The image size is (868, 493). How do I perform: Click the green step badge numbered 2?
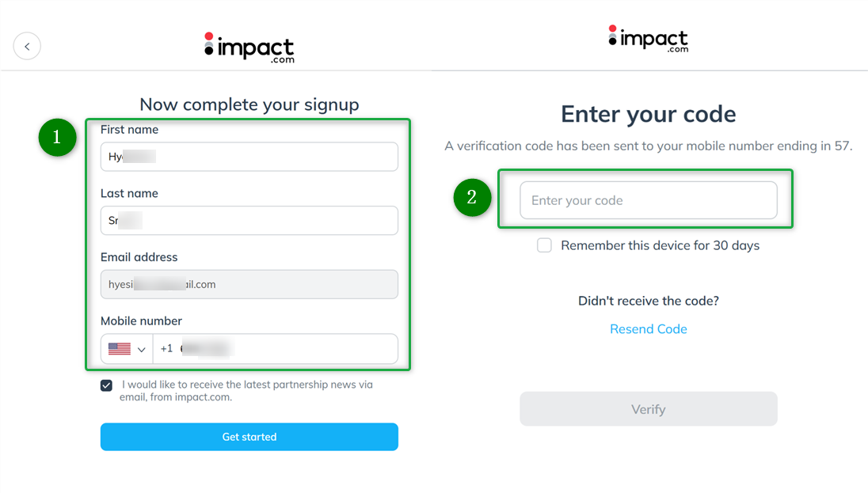click(472, 198)
